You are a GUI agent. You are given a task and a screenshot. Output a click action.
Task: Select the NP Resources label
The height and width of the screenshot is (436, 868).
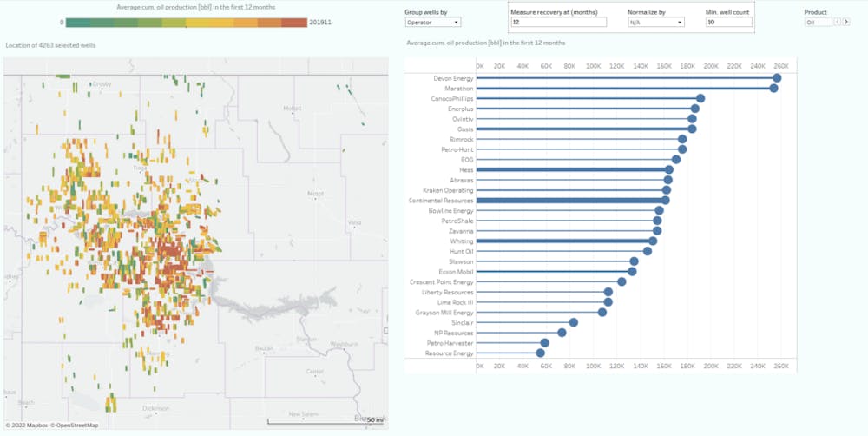[454, 334]
